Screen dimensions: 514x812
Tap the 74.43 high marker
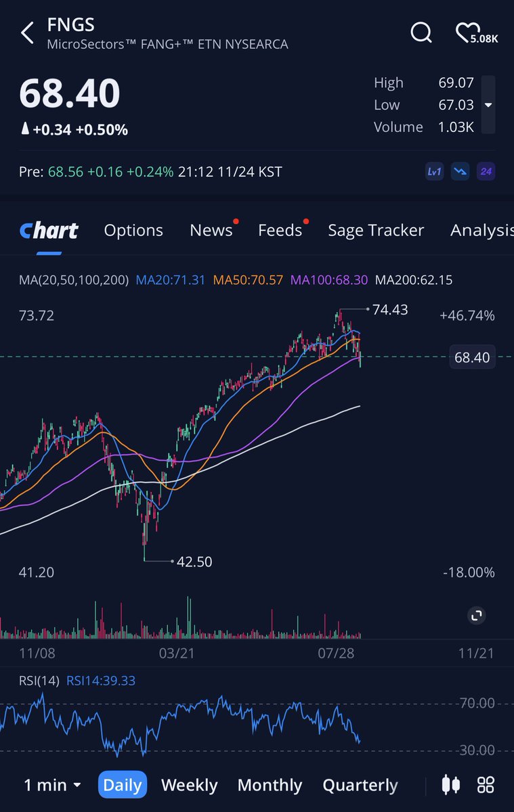click(390, 309)
